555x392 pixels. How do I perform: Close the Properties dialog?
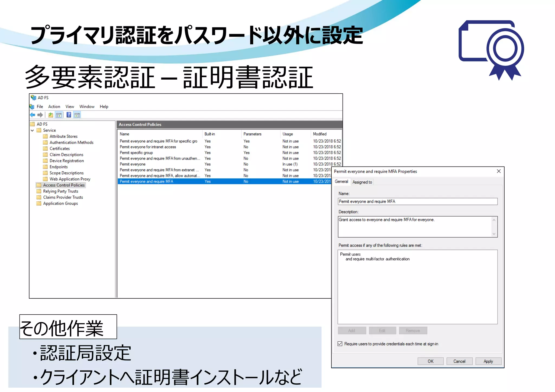point(499,171)
